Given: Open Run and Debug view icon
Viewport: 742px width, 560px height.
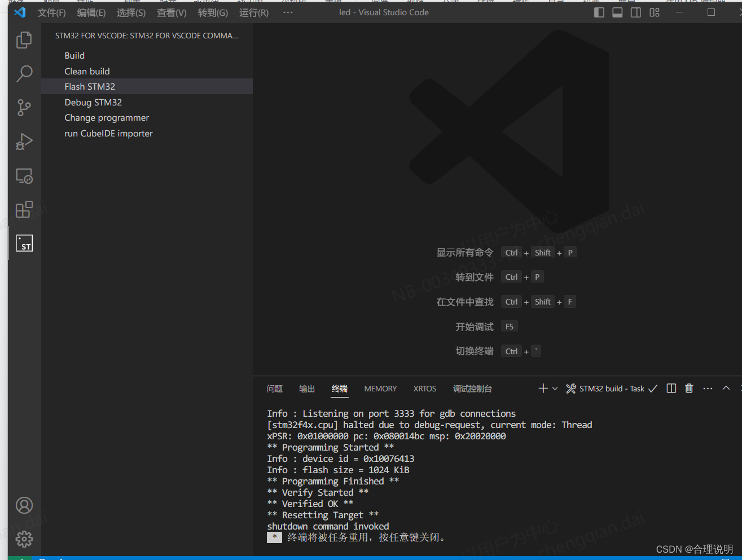Looking at the screenshot, I should click(x=24, y=142).
